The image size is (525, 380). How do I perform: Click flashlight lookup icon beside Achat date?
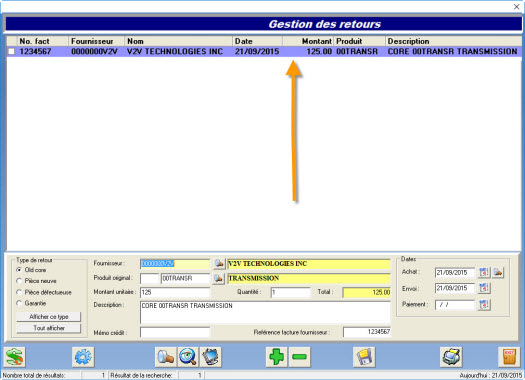[x=498, y=273]
